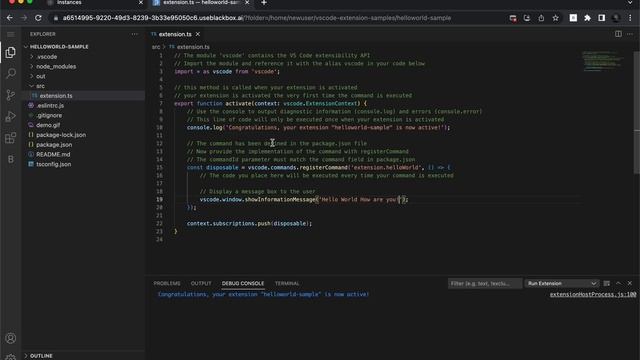Switch to the PROBLEMS tab
The width and height of the screenshot is (640, 360).
point(167,283)
